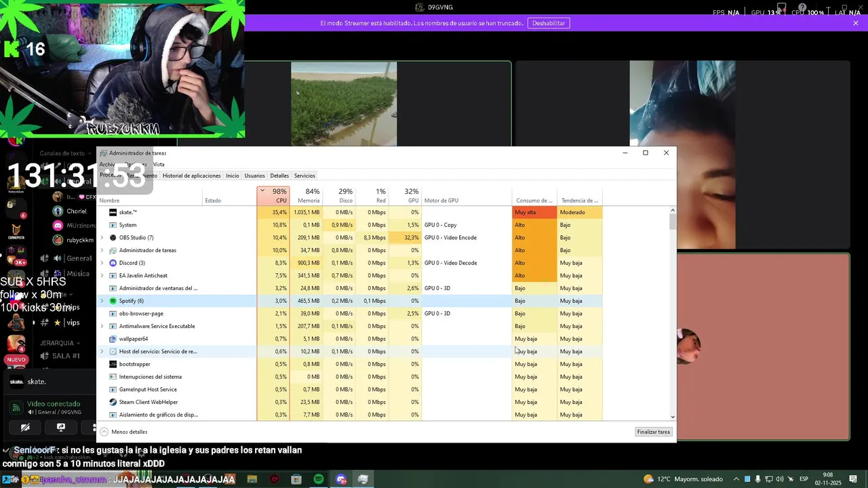
Task: Click the Host del servicio gear icon
Action: [x=113, y=352]
